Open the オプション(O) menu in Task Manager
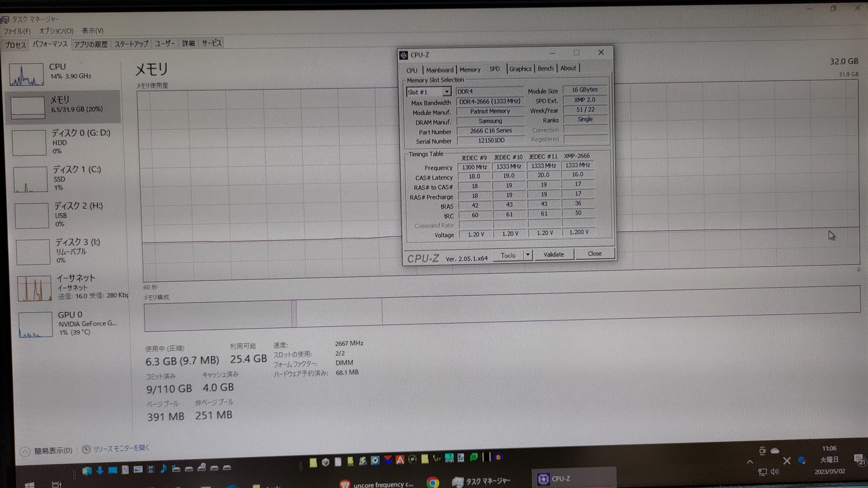The height and width of the screenshot is (488, 868). 56,31
